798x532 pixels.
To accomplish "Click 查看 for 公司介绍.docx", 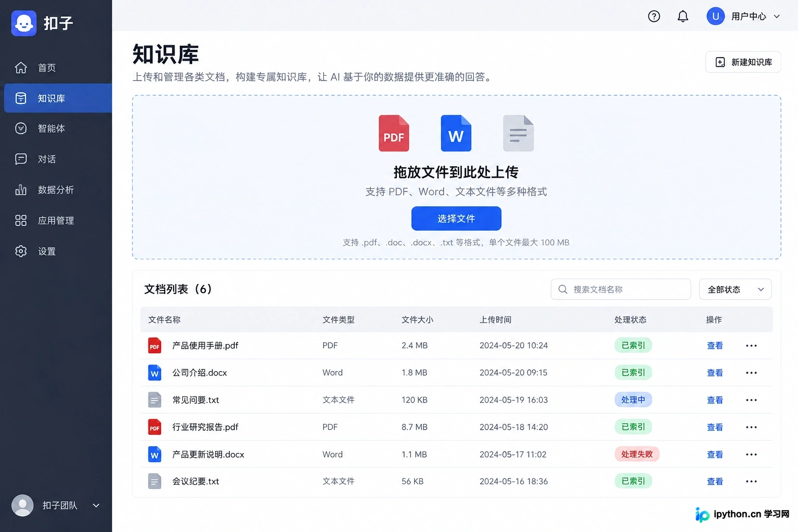I will (715, 373).
